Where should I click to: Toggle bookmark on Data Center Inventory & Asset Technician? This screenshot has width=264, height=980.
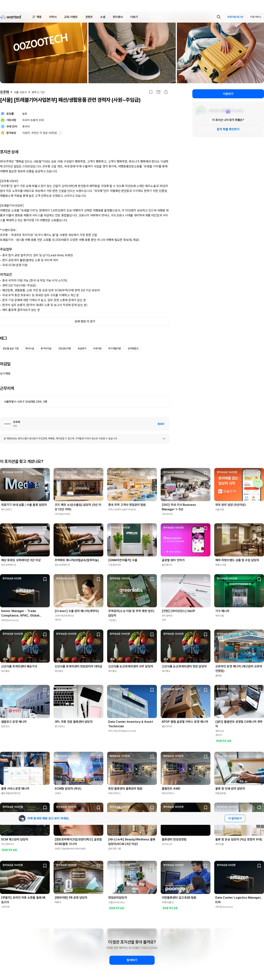[x=152, y=690]
